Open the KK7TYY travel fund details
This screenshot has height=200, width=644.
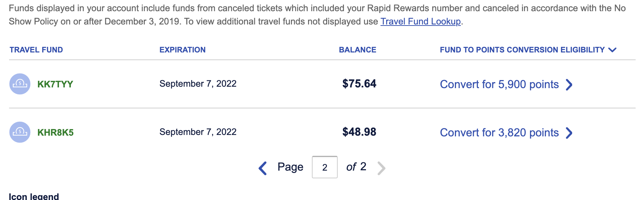55,84
